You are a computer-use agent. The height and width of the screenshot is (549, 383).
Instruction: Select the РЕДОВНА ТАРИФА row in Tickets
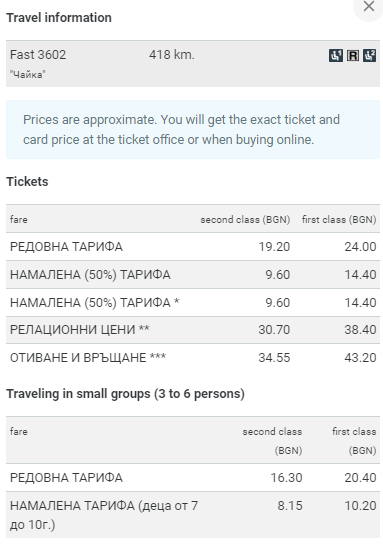click(x=193, y=246)
